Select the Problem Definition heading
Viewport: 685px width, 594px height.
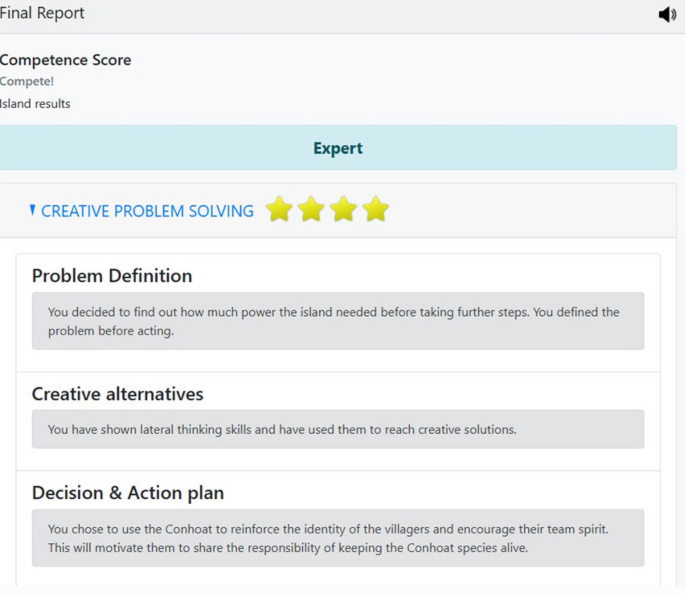(112, 276)
